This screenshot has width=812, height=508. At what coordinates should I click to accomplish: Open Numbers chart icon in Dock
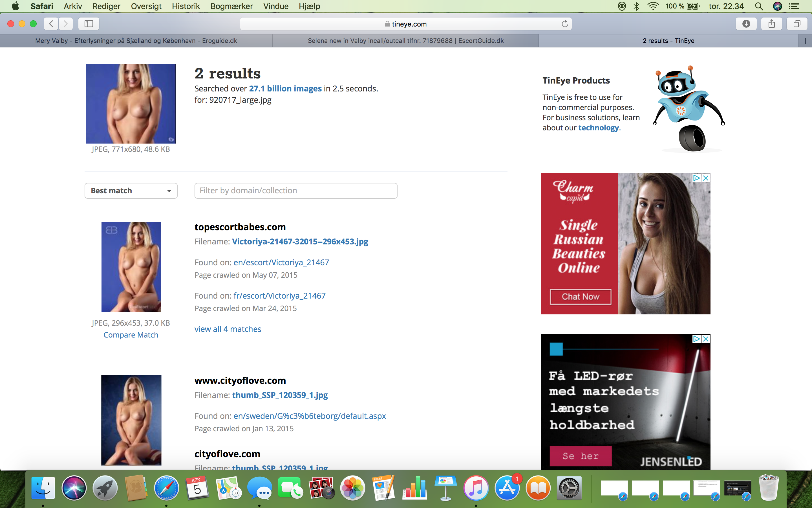click(x=414, y=488)
